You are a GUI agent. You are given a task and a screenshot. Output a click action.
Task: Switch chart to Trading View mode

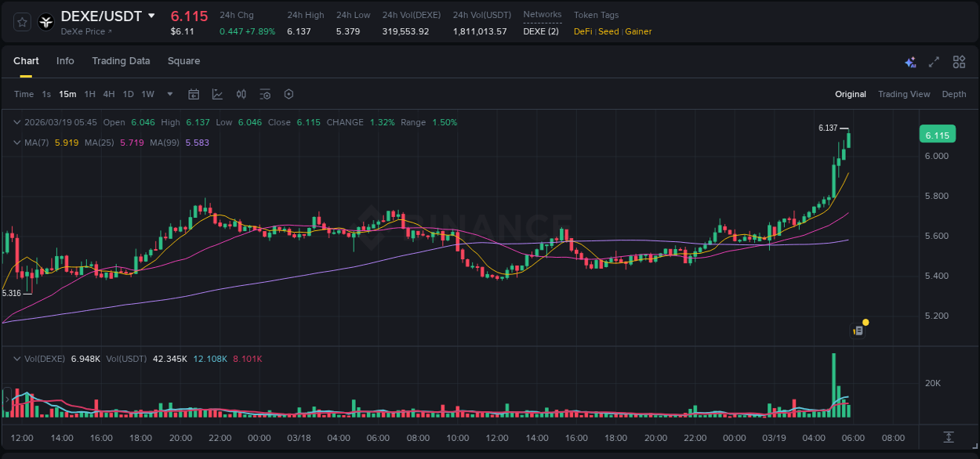(x=904, y=94)
